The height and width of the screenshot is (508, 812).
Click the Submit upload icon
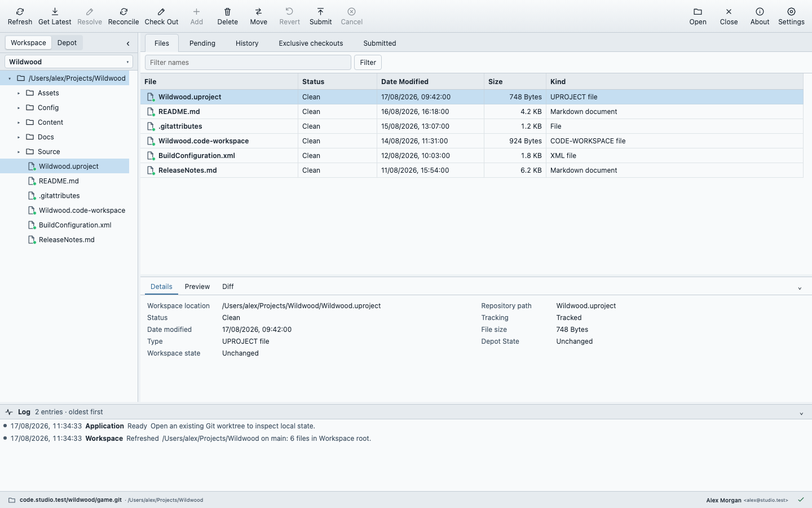tap(320, 11)
